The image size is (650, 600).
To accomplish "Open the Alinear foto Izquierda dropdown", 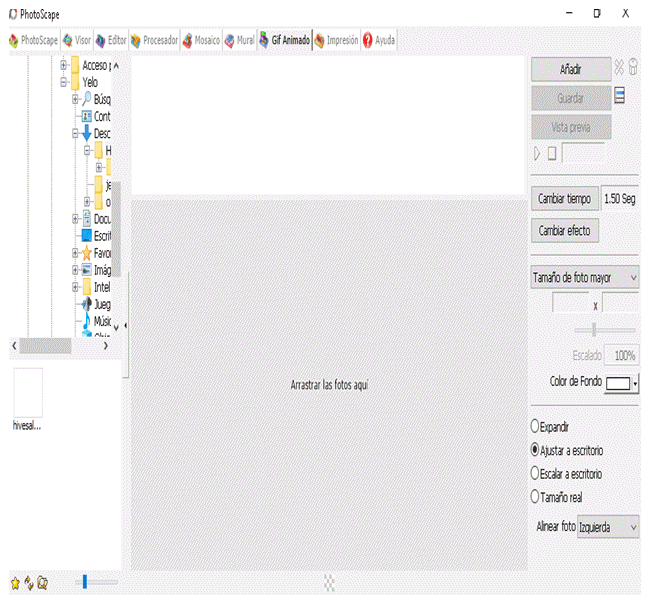I will click(x=608, y=527).
